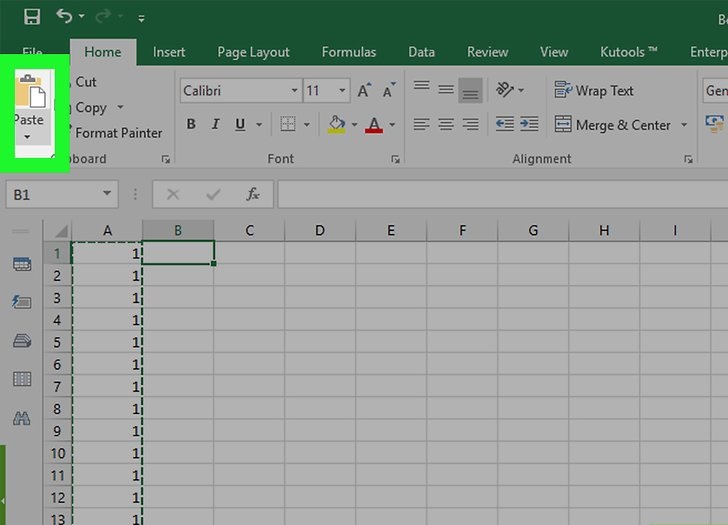Click the Select All corner triangle
Image resolution: width=728 pixels, height=525 pixels.
61,230
